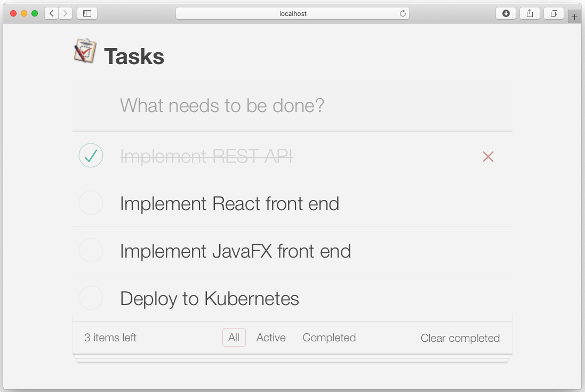The width and height of the screenshot is (585, 392).
Task: Click the Tasks clipboard logo
Action: [x=84, y=51]
